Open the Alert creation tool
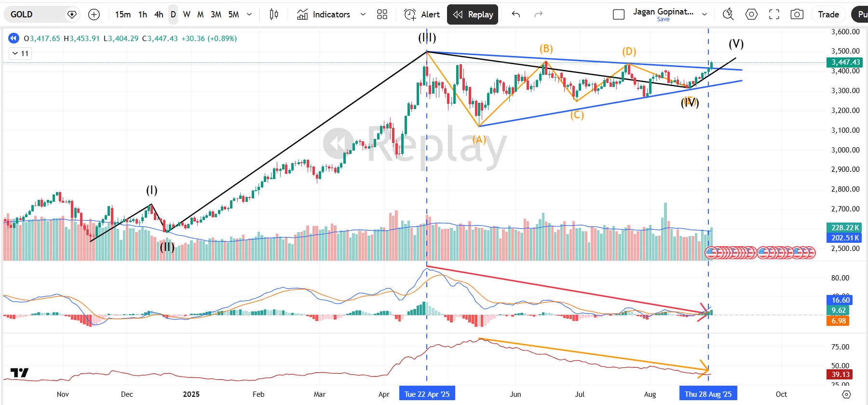 pyautogui.click(x=421, y=14)
